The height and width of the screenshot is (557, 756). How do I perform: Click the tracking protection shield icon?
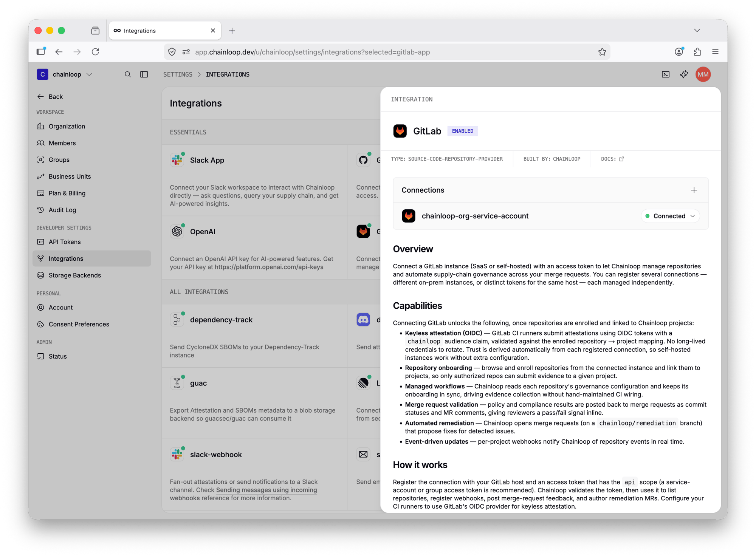pos(172,52)
